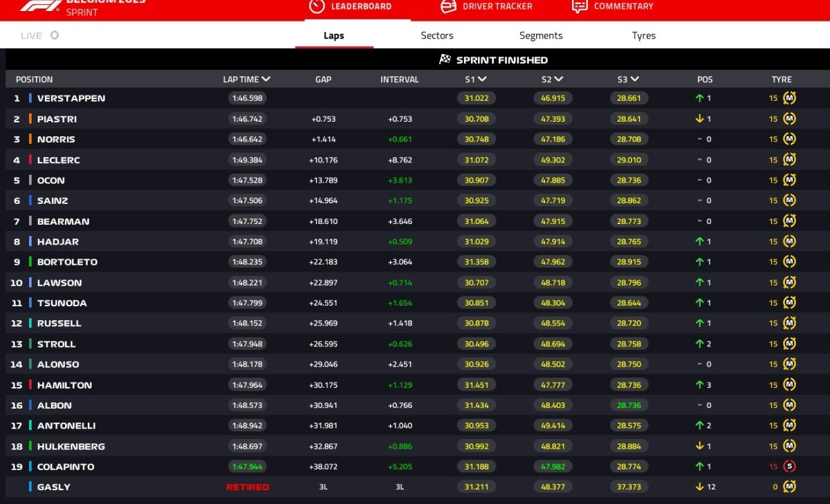Switch to the Sectors tab
The height and width of the screenshot is (504, 830).
pyautogui.click(x=437, y=35)
